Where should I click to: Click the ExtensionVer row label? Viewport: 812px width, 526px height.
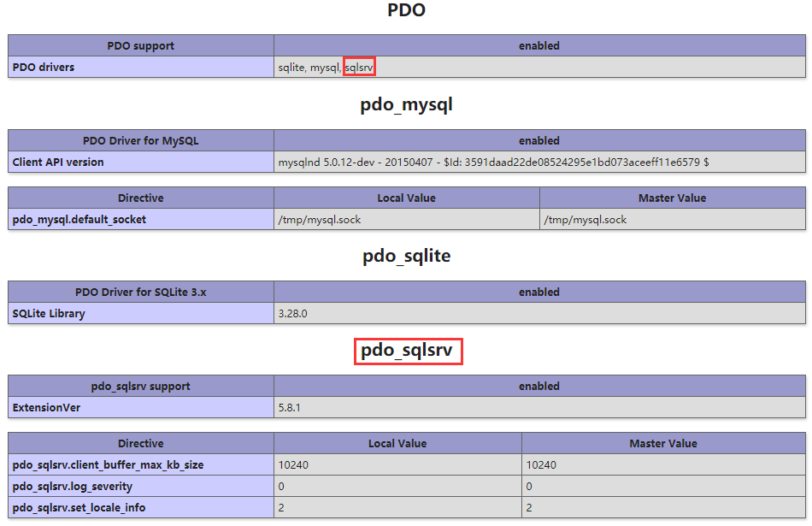46,407
